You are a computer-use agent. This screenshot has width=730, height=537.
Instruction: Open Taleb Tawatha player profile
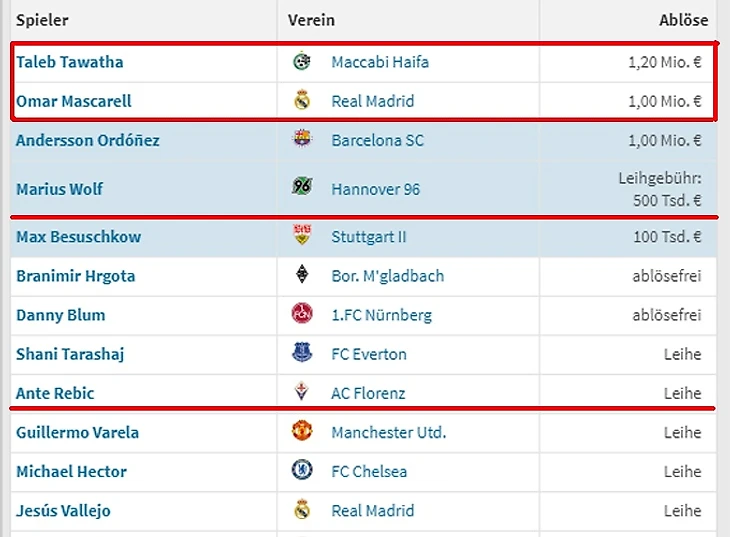[70, 62]
